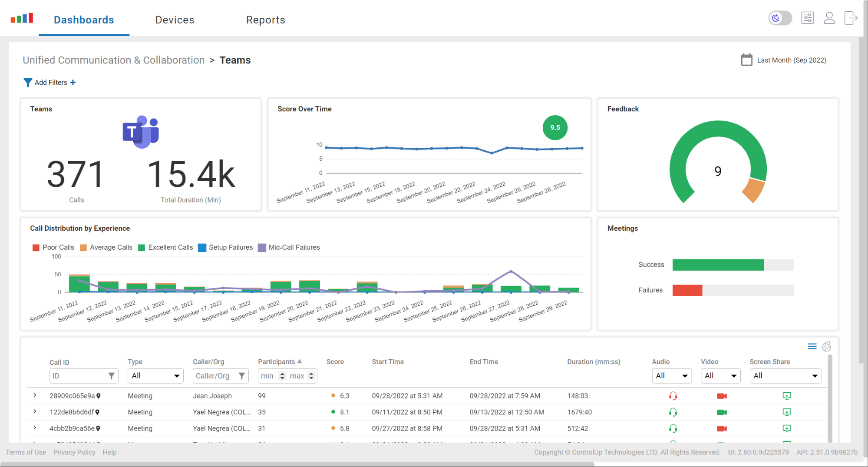Click the plus icon next to Add Filters
868x467 pixels.
pos(73,83)
